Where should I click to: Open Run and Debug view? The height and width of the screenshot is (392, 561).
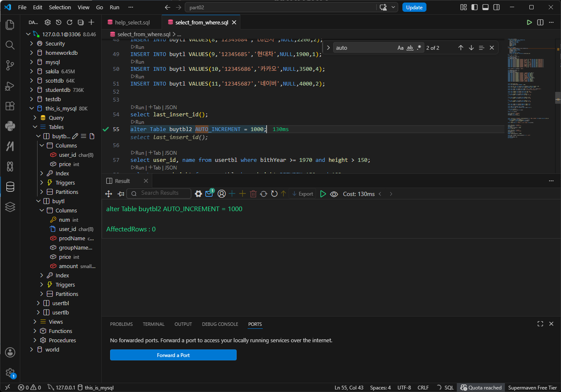point(10,86)
